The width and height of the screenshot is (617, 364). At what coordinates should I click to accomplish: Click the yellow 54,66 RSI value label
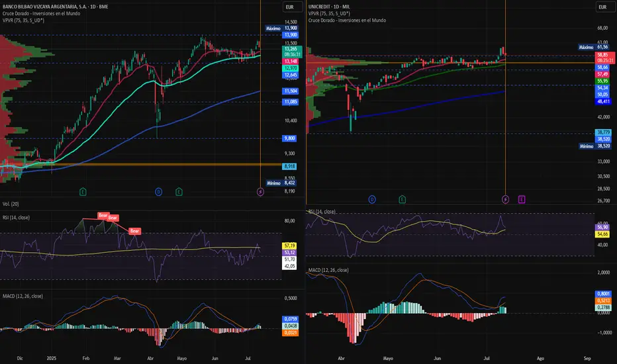(x=602, y=234)
